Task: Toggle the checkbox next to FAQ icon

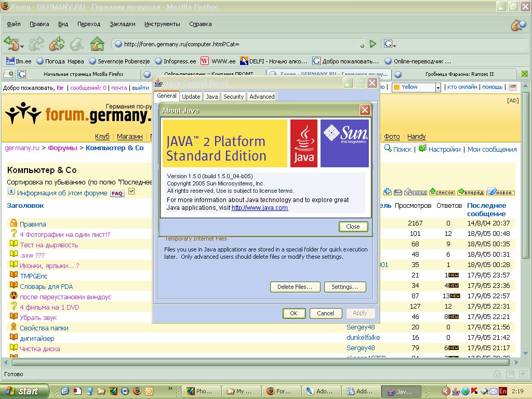Action: [131, 191]
